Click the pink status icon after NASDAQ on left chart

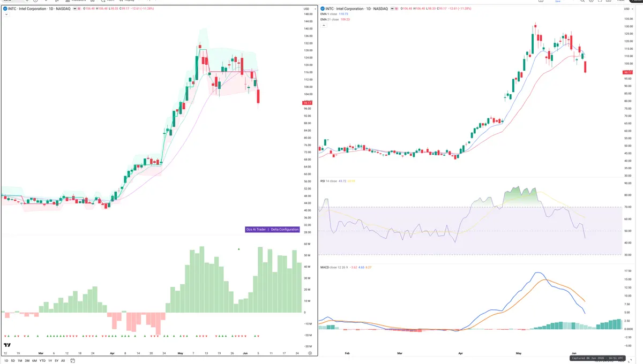coord(79,9)
